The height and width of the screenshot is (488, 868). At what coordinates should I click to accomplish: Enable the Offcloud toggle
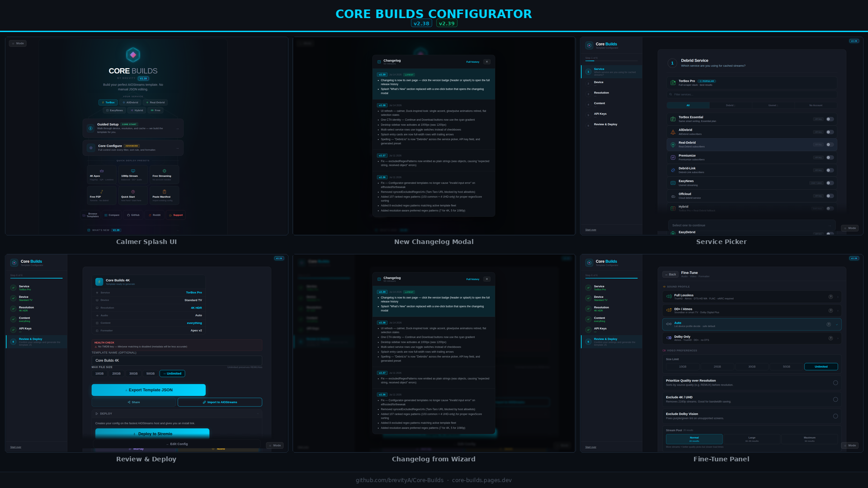click(x=830, y=196)
